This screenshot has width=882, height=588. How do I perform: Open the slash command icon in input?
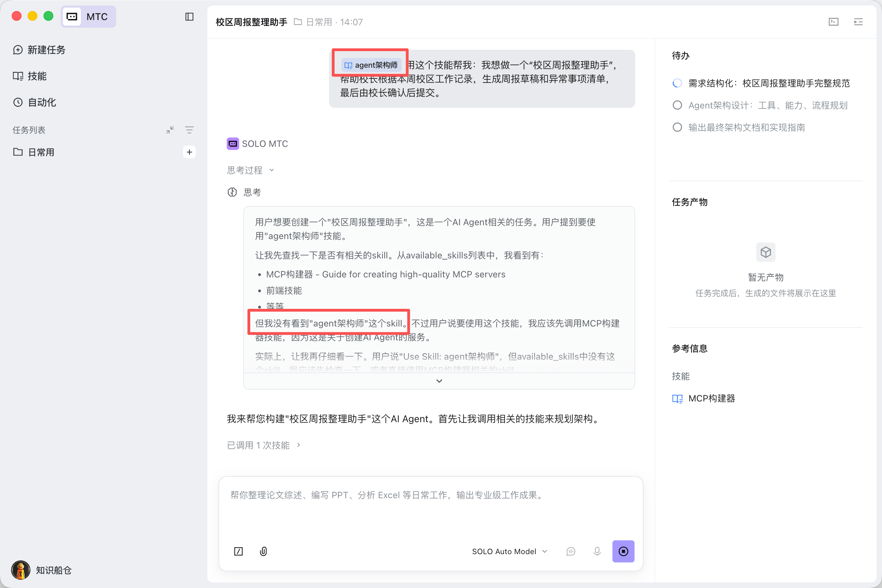[238, 551]
